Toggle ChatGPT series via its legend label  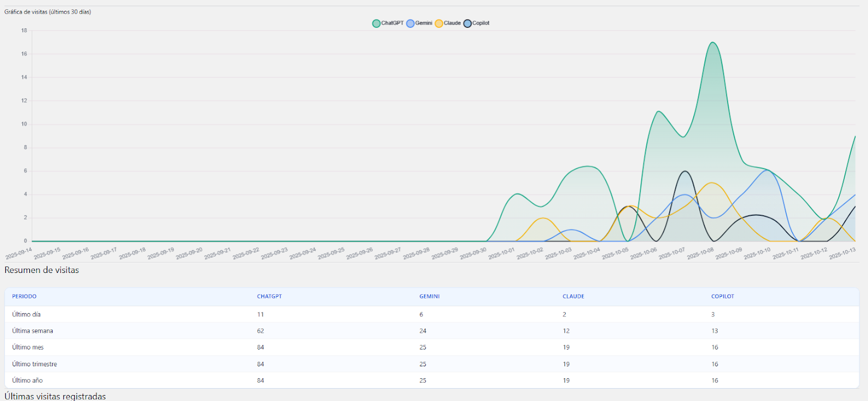(x=392, y=23)
